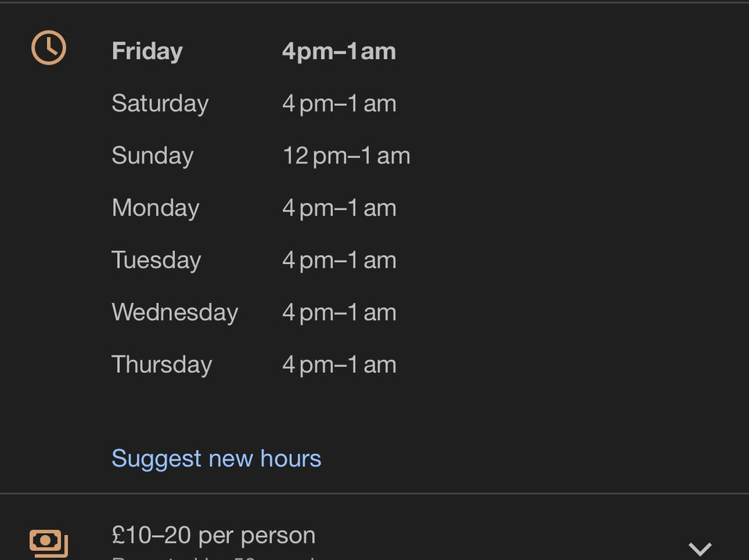Viewport: 749px width, 560px height.
Task: Open the Suggest new hours link
Action: (216, 459)
